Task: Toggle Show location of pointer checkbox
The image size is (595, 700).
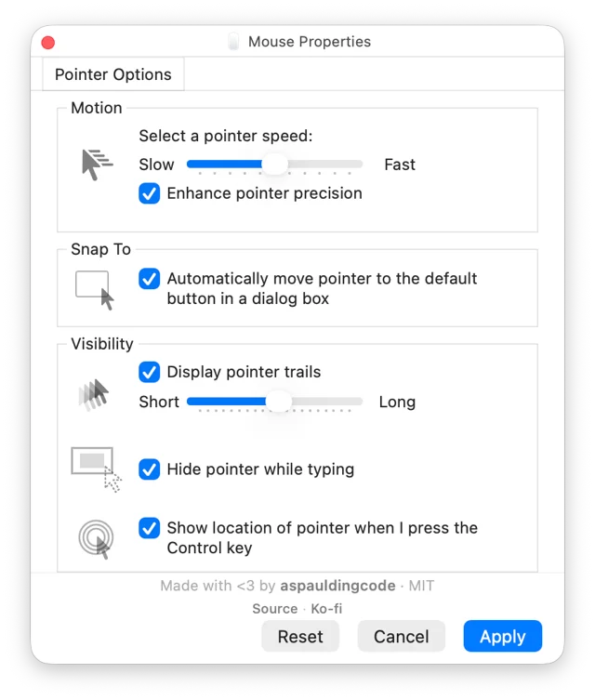Action: click(x=149, y=528)
